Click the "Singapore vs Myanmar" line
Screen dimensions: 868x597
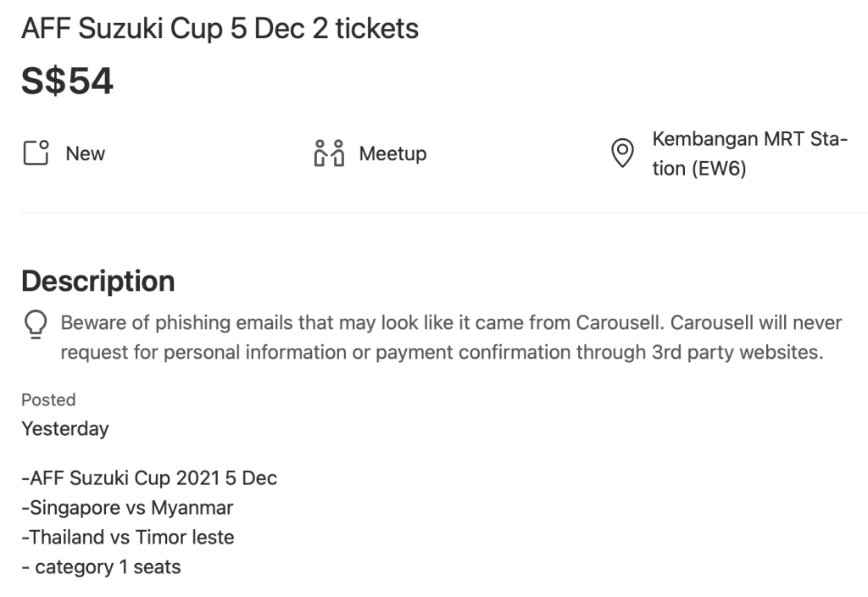[127, 508]
